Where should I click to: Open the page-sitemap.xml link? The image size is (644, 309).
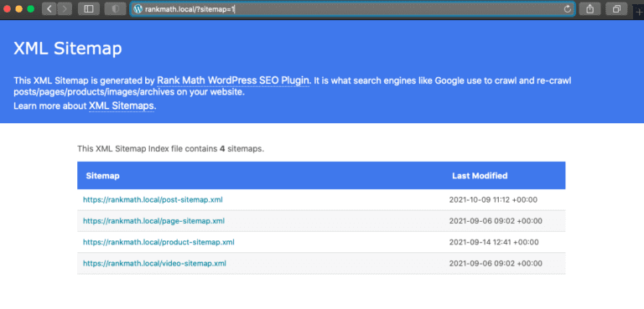(x=153, y=221)
